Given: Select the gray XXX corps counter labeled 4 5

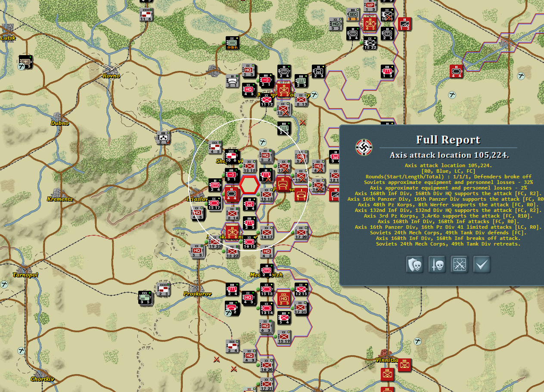Looking at the screenshot, I should [215, 147].
